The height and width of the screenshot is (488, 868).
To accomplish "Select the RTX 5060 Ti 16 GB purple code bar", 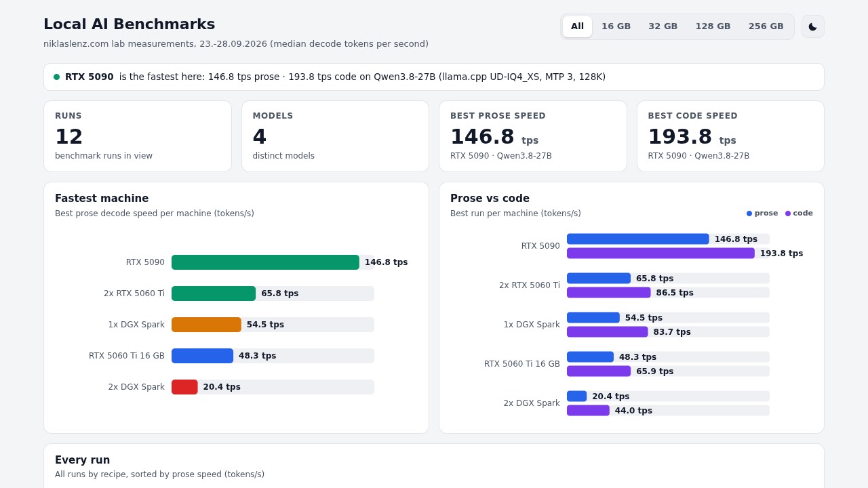I will [599, 371].
